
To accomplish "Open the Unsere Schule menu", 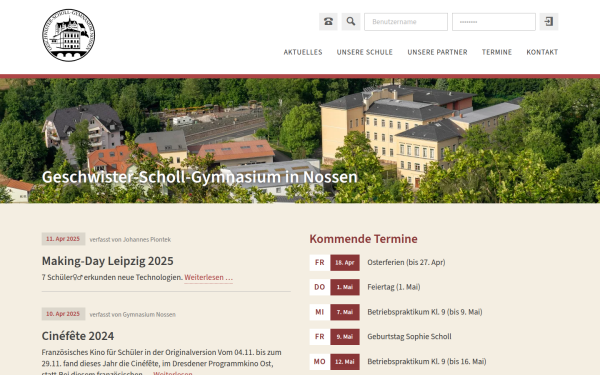I will click(x=365, y=52).
